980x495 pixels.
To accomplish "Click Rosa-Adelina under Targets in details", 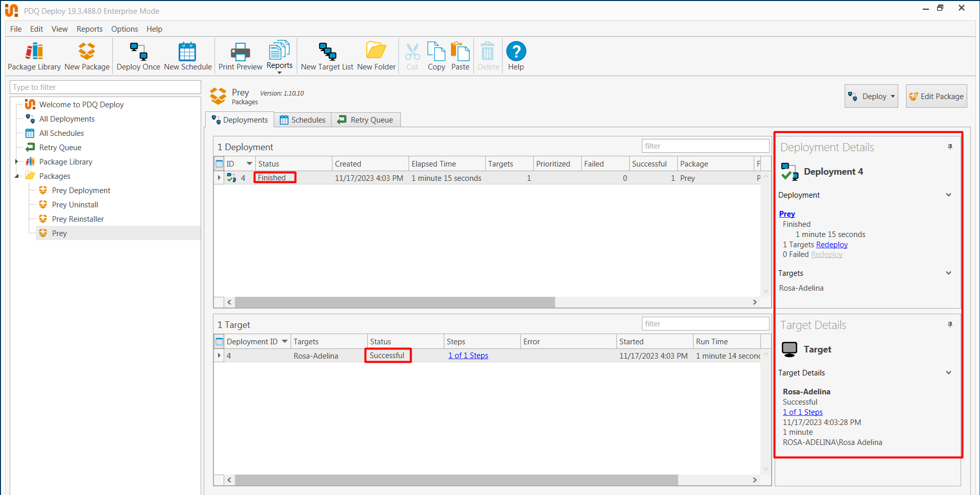I will (x=801, y=288).
